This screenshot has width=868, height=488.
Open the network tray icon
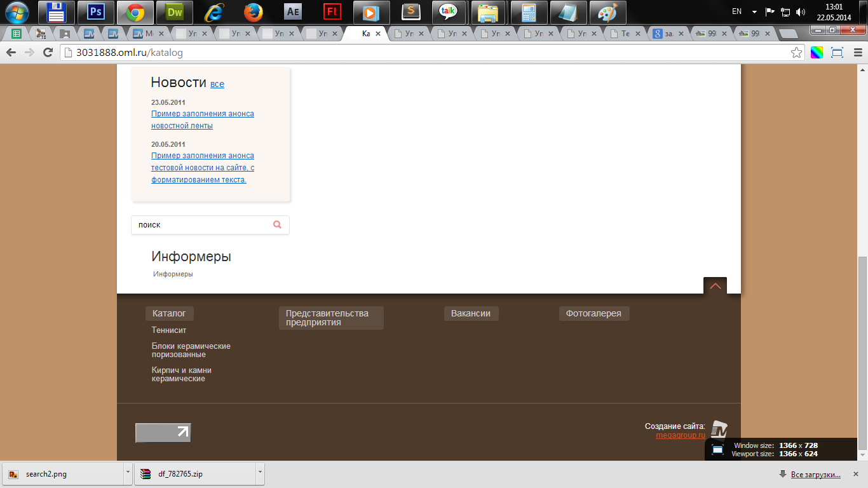(x=785, y=12)
